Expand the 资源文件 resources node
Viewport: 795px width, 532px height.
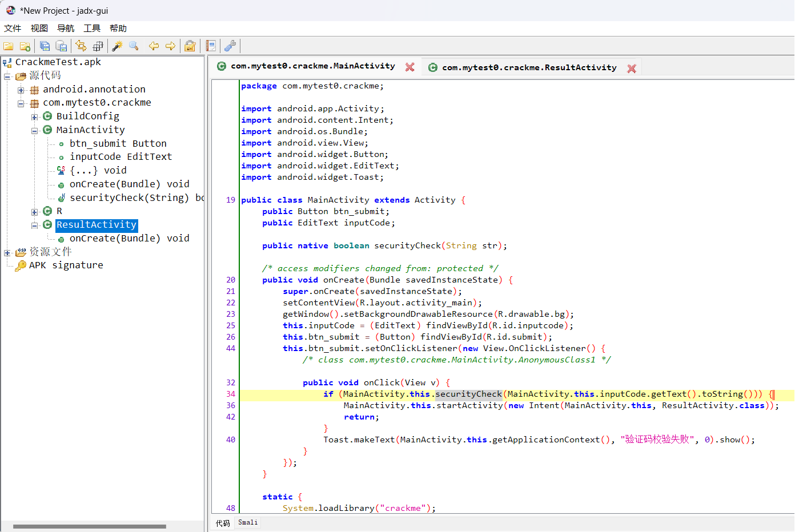7,252
